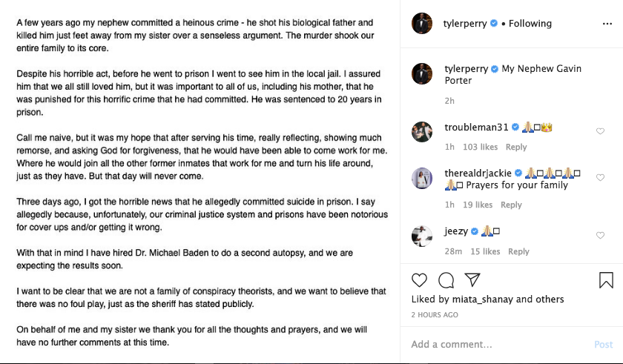The width and height of the screenshot is (623, 364).
Task: Reply to troubleman31's comment
Action: [516, 147]
